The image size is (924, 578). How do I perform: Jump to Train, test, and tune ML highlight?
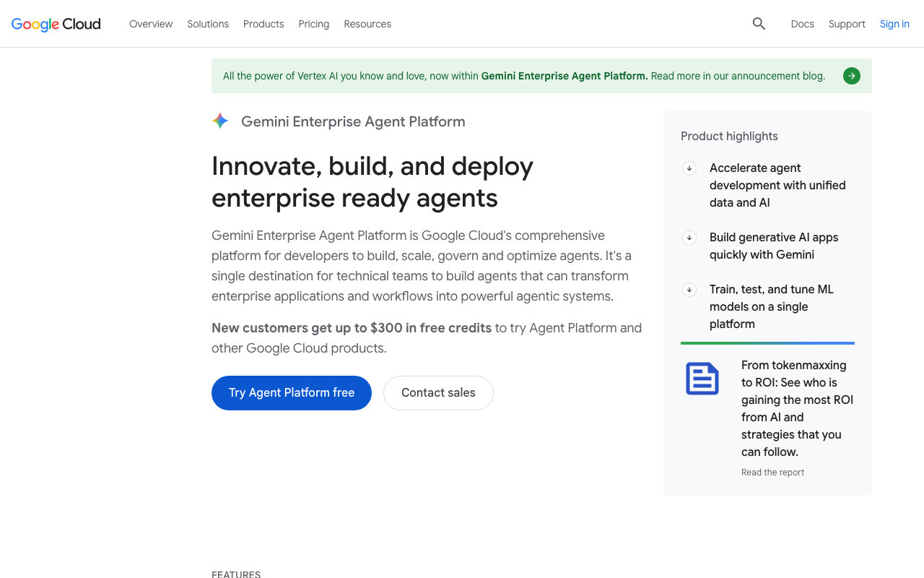(772, 307)
